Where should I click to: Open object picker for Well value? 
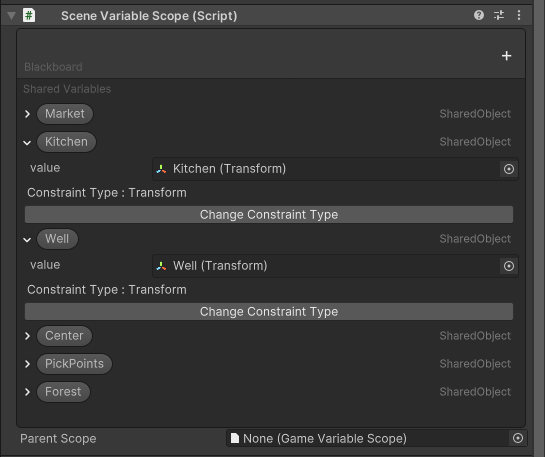509,266
